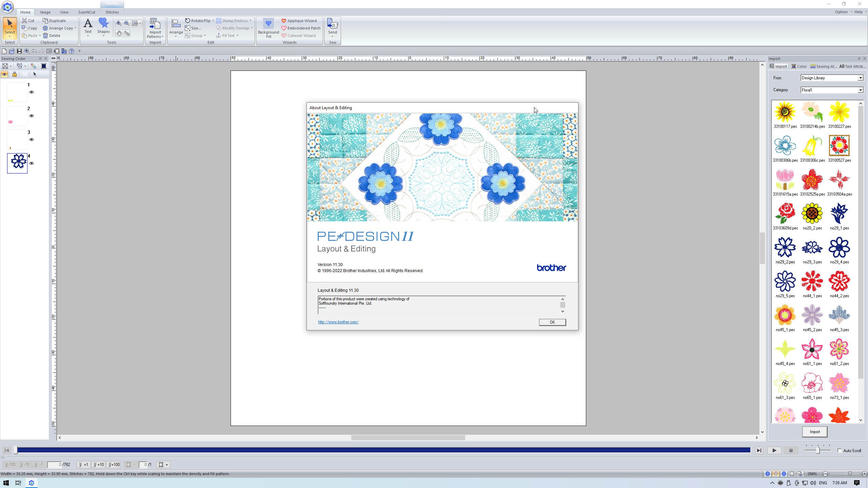The image size is (868, 488).
Task: Toggle the eye for sewing item 4
Action: pos(32,163)
